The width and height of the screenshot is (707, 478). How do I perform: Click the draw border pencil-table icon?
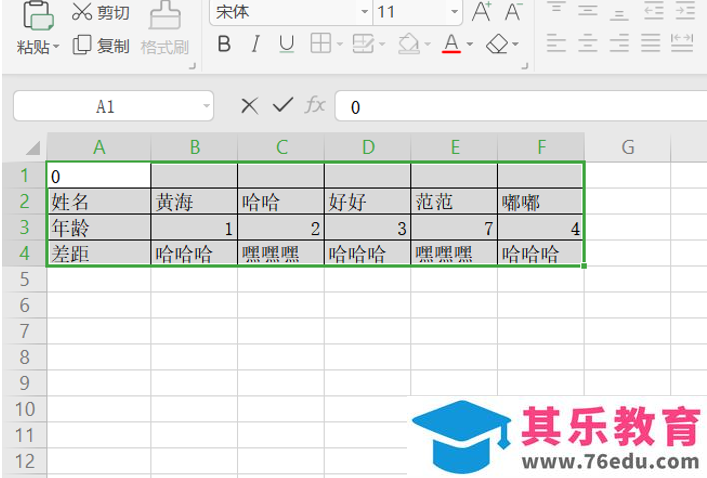click(363, 44)
